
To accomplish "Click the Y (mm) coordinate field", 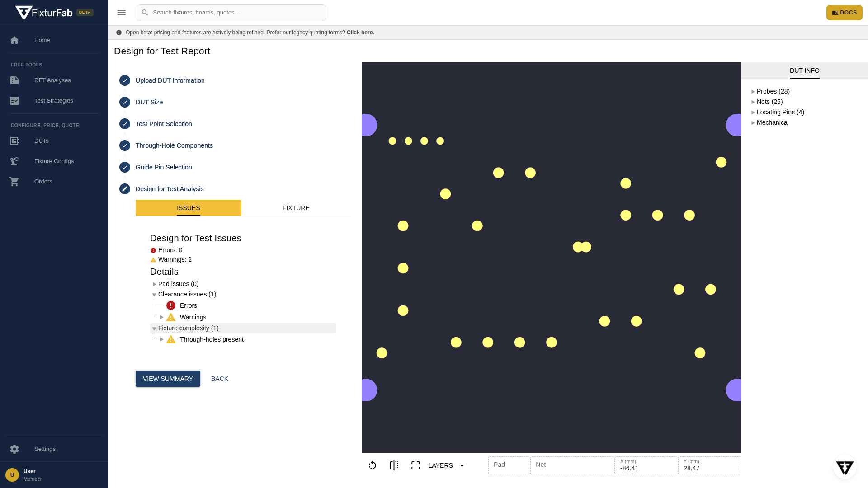I will click(x=710, y=465).
